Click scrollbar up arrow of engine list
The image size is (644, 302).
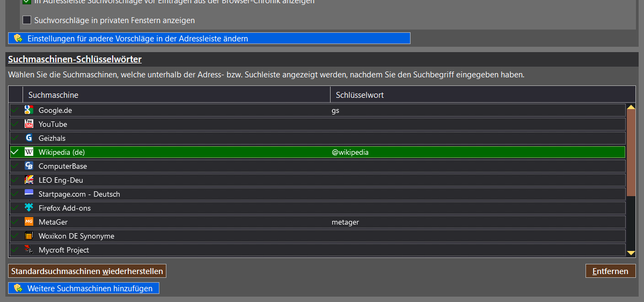click(x=631, y=107)
